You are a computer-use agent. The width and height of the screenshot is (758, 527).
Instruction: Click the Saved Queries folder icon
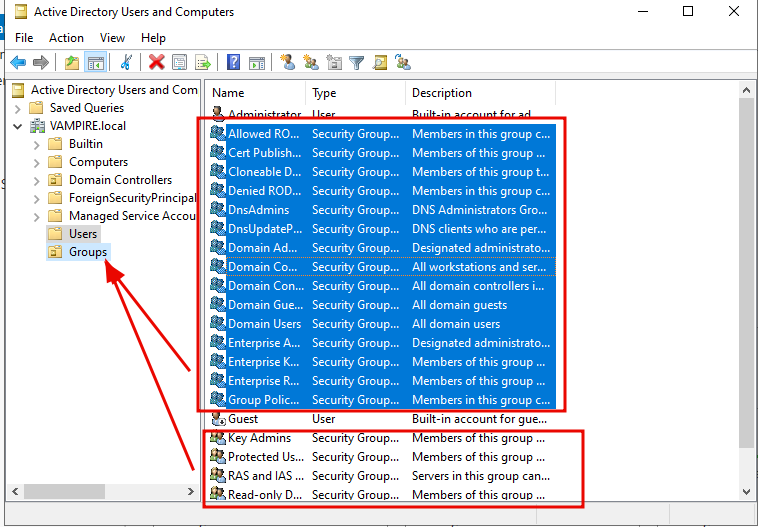click(x=36, y=108)
